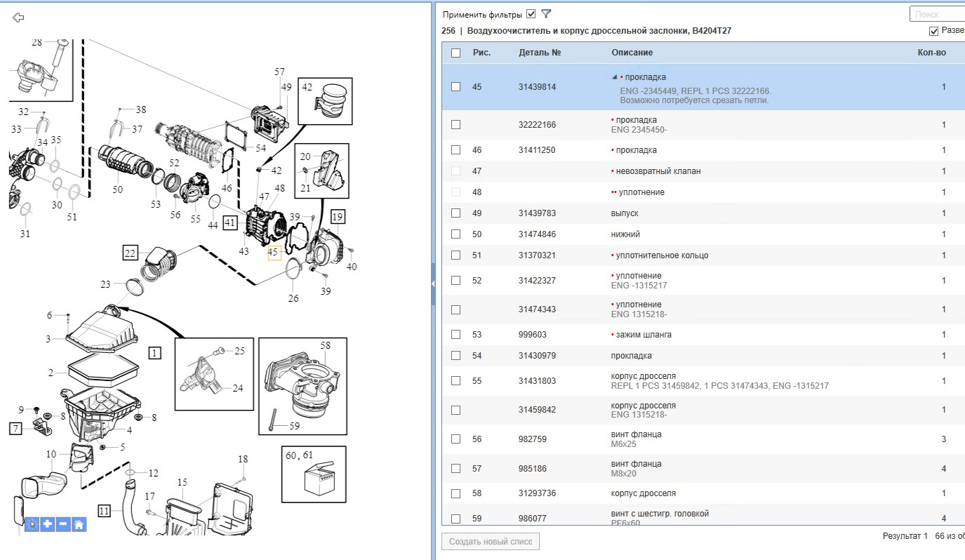Image resolution: width=965 pixels, height=560 pixels.
Task: Zoom out the diagram with minus icon
Action: tap(63, 524)
